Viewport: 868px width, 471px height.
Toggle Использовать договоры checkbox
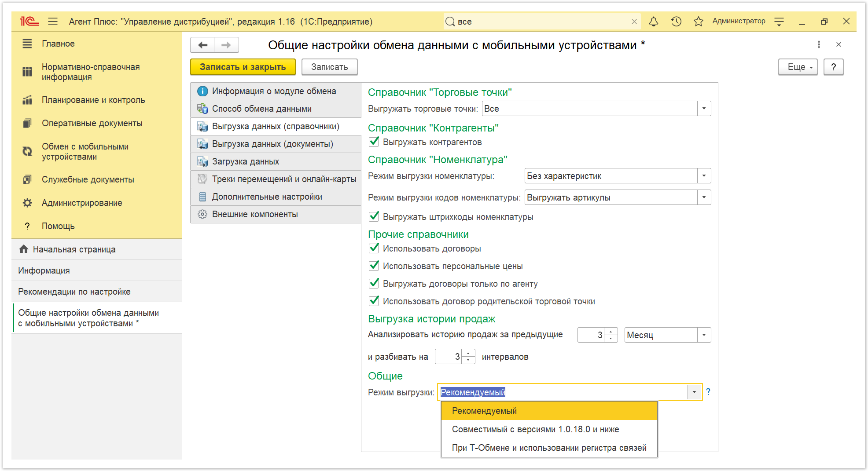coord(374,248)
